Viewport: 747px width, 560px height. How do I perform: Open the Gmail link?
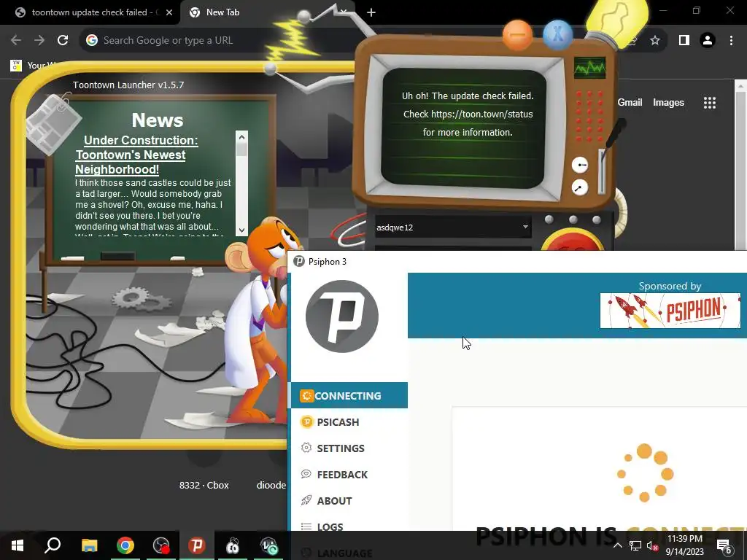(630, 102)
